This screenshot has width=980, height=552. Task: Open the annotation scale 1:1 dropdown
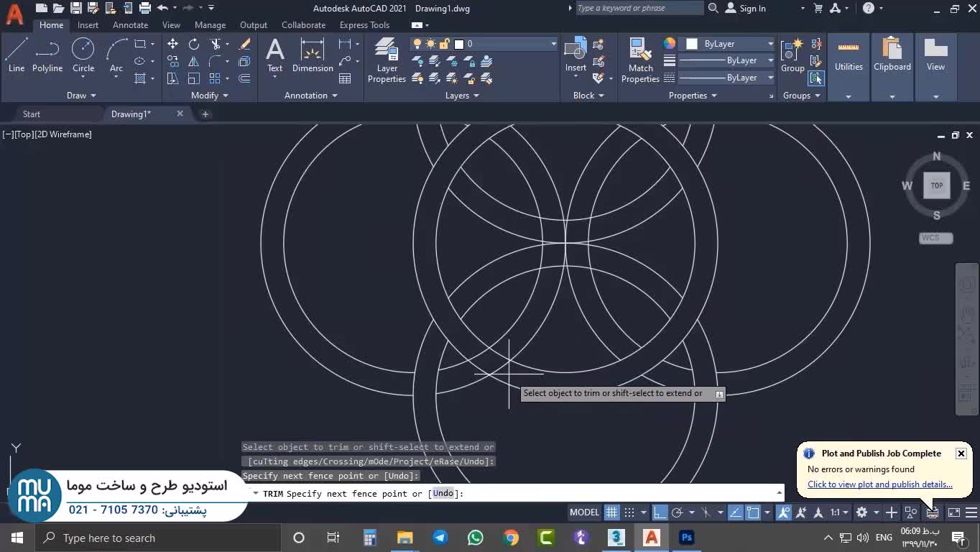click(x=839, y=512)
